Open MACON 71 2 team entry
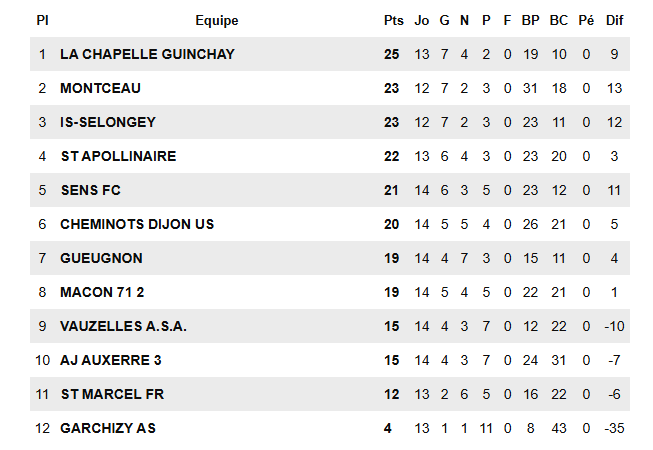Screen dimensions: 653x450 (104, 292)
